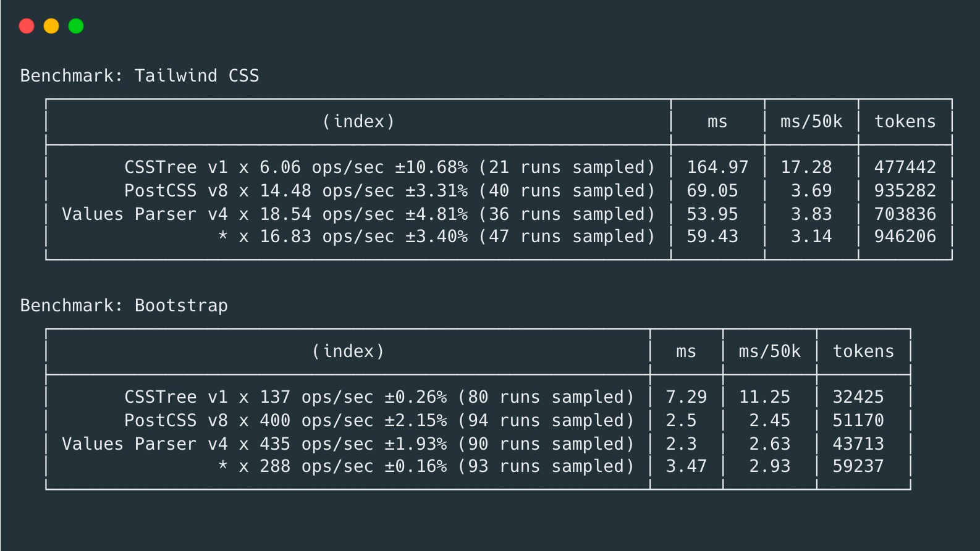Select the "Benchmark: Tailwind CSS" heading
980x551 pixels.
(140, 76)
